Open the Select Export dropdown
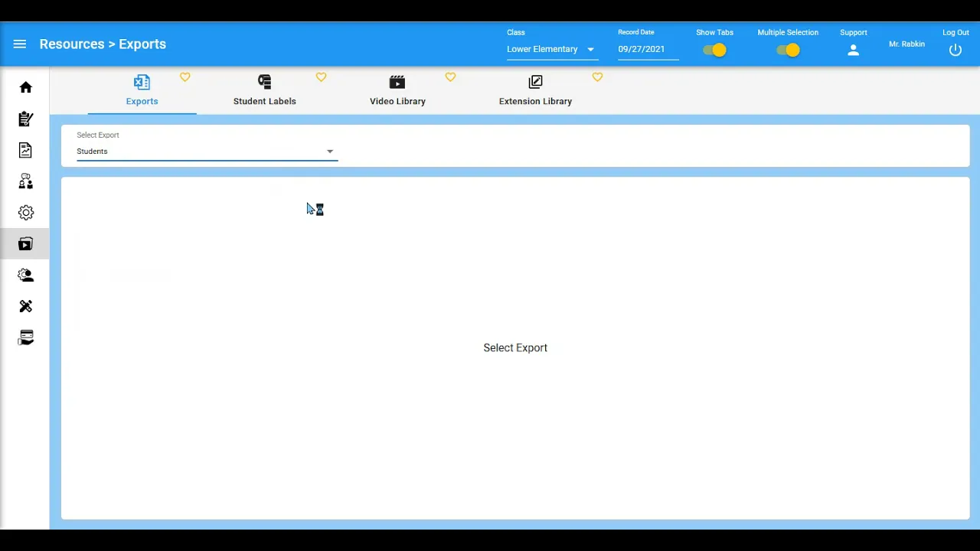 point(207,152)
